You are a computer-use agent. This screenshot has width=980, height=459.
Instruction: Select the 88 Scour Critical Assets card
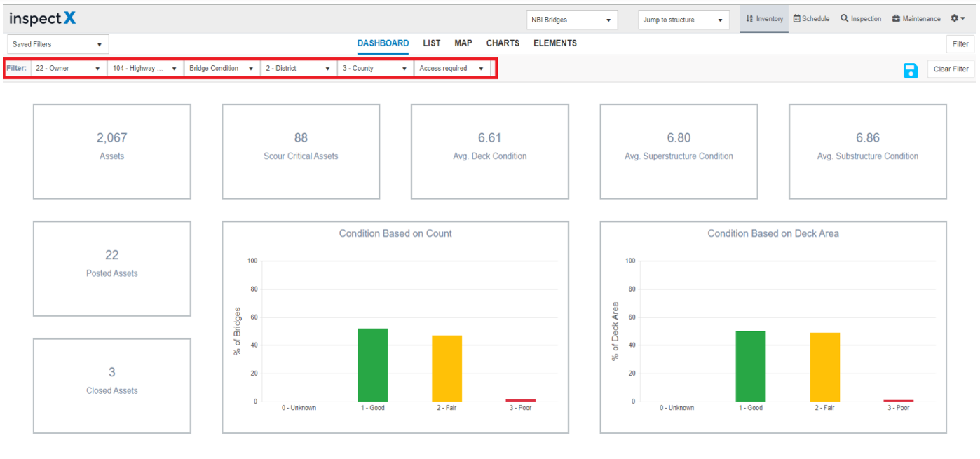(301, 152)
